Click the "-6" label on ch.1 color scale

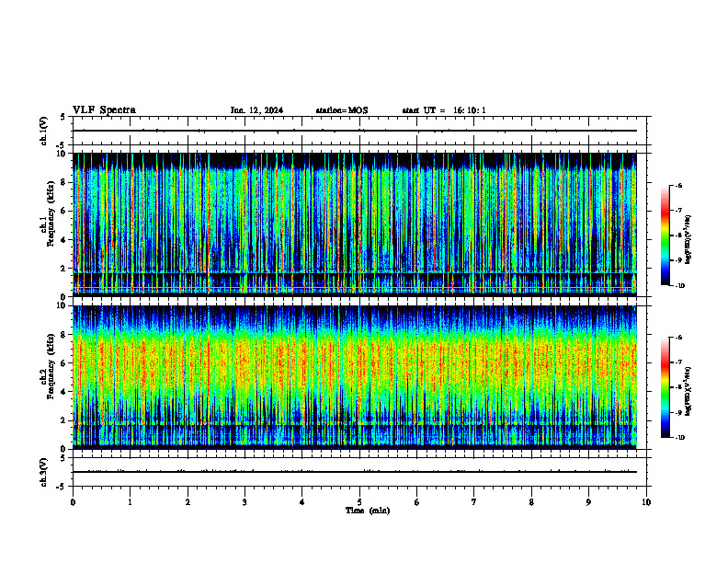pyautogui.click(x=678, y=186)
